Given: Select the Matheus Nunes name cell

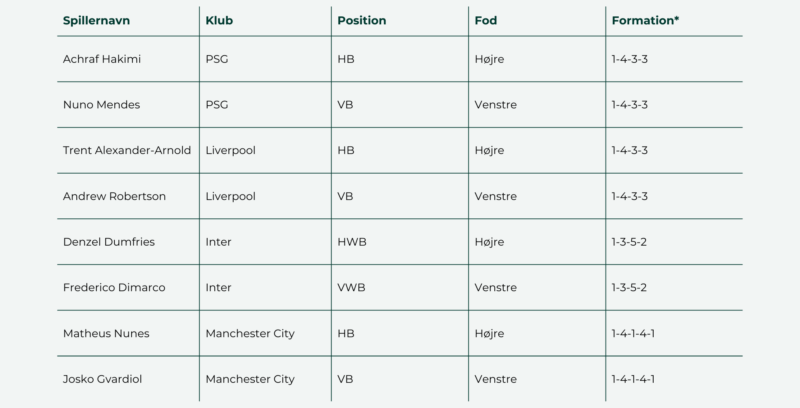Looking at the screenshot, I should click(x=105, y=333).
